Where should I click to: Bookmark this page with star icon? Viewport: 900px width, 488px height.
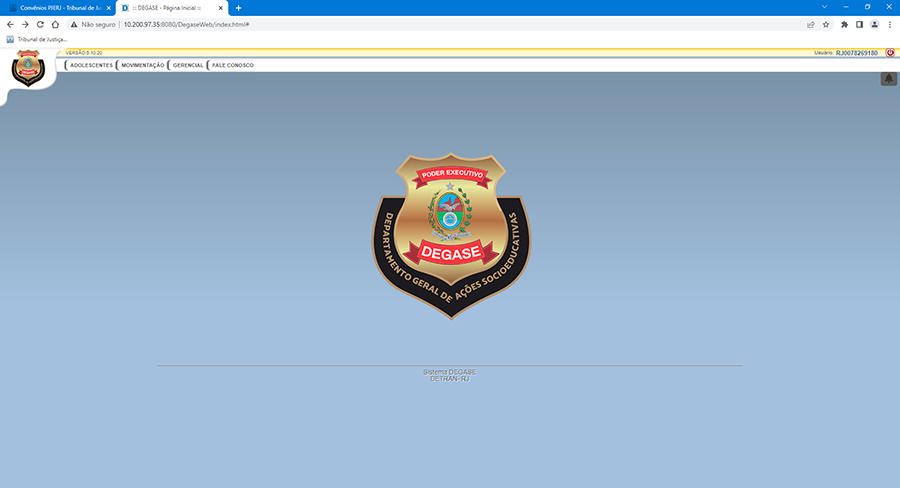click(x=827, y=24)
